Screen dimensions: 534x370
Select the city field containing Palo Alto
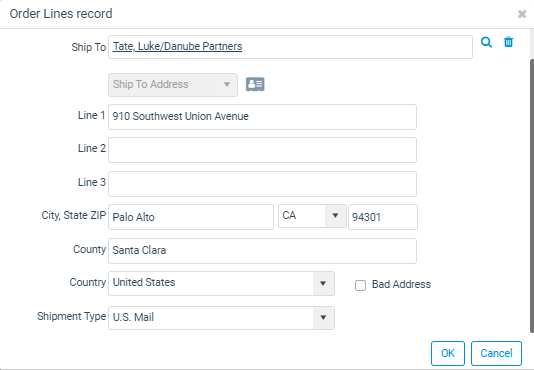click(191, 217)
